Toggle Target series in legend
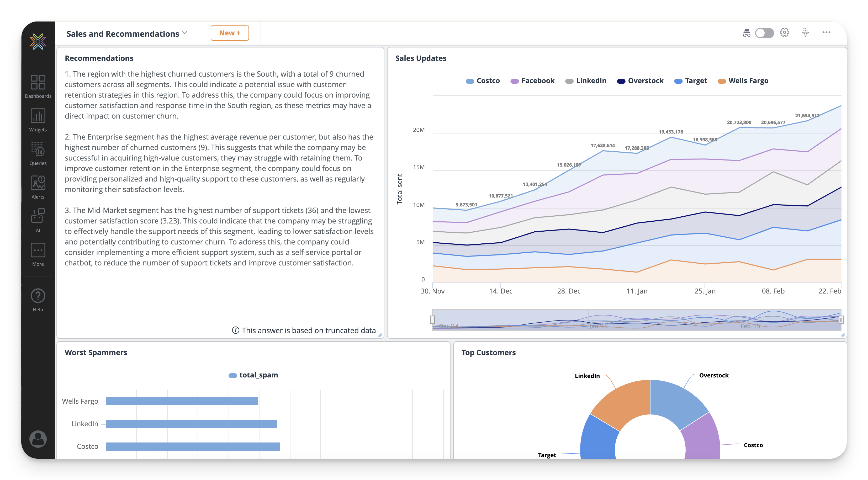 pos(690,81)
